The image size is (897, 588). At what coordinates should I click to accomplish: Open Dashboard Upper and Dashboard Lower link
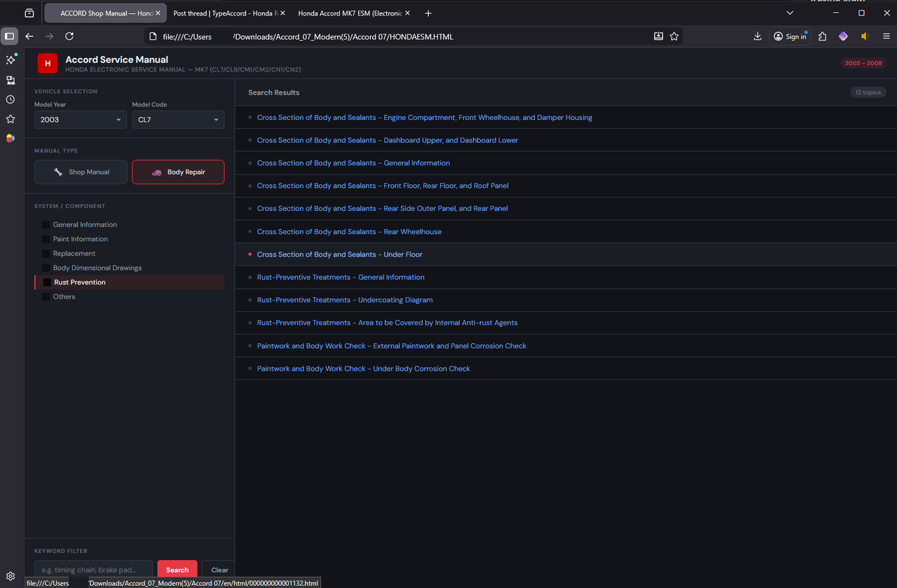tap(388, 140)
